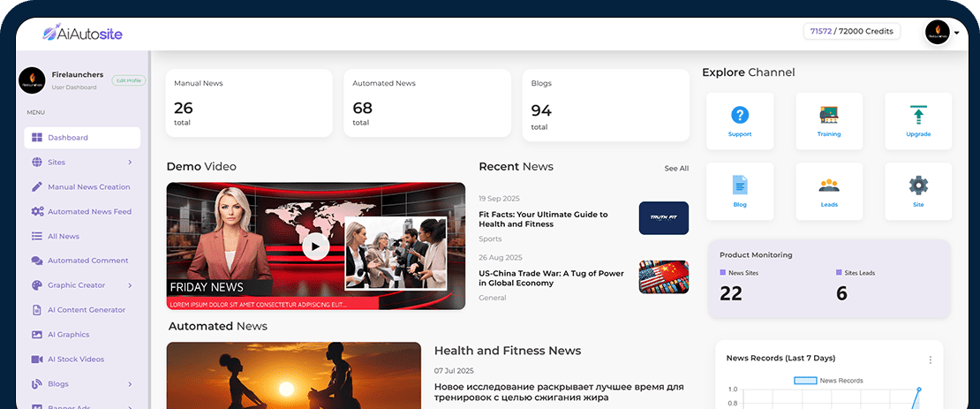The image size is (980, 409).
Task: Open the Blog document icon
Action: pyautogui.click(x=740, y=186)
